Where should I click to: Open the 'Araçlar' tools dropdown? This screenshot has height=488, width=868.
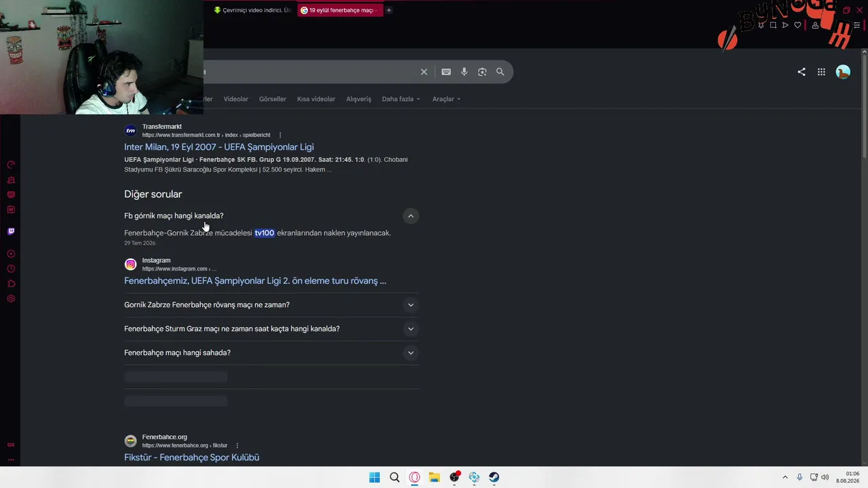446,99
